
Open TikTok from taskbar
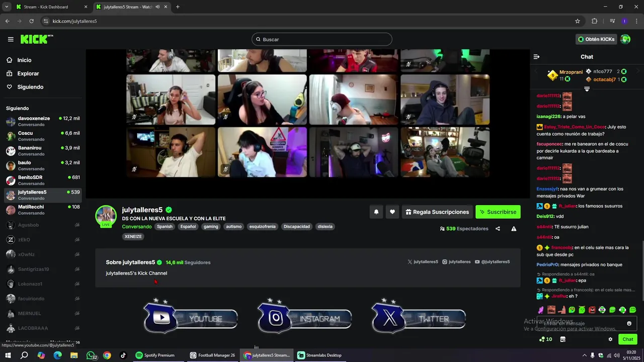tap(123, 355)
